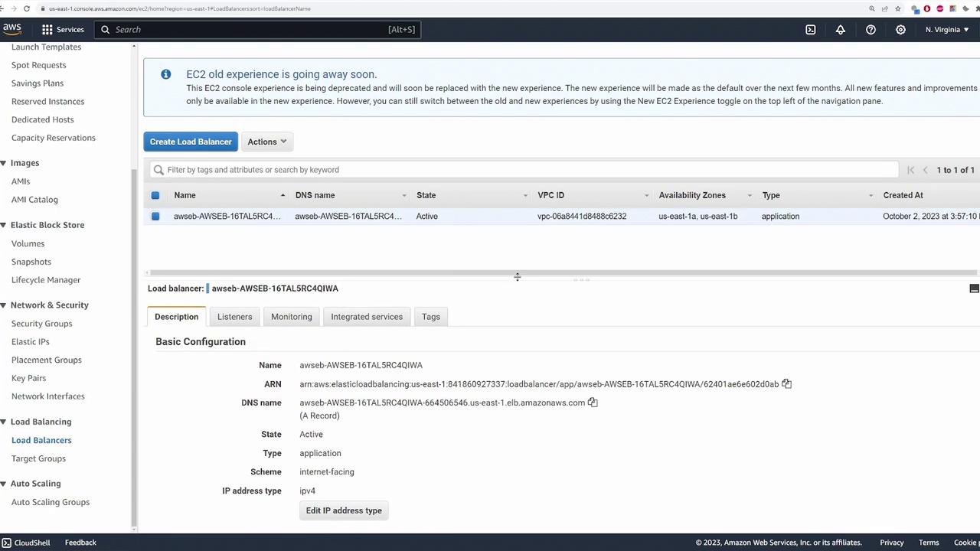Click the details pane layout icon

click(974, 289)
